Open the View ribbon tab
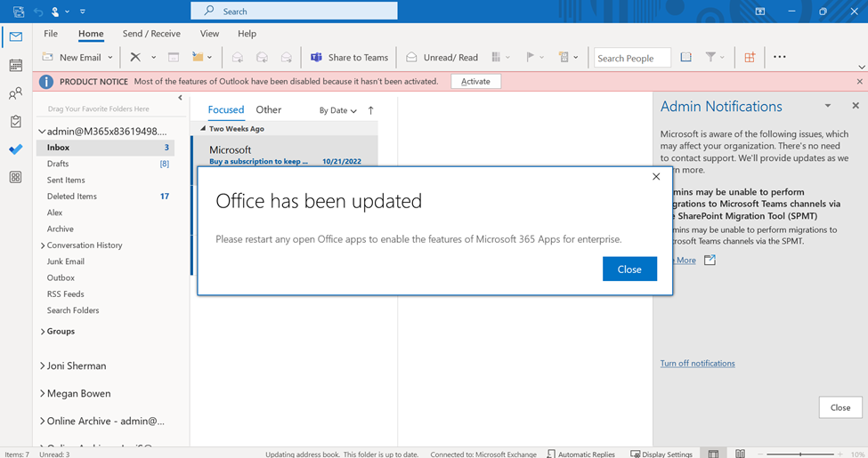Screen dimensions: 868x458 (209, 34)
